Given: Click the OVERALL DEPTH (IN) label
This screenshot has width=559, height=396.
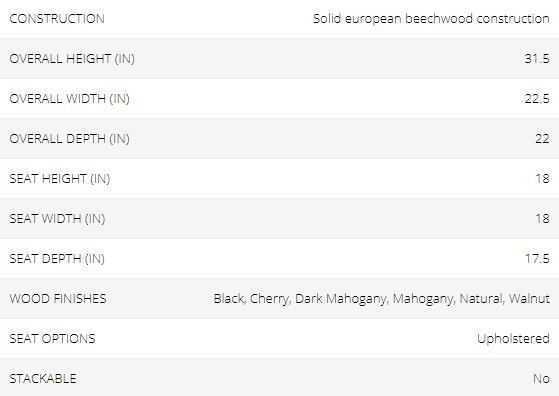Looking at the screenshot, I should [70, 138].
